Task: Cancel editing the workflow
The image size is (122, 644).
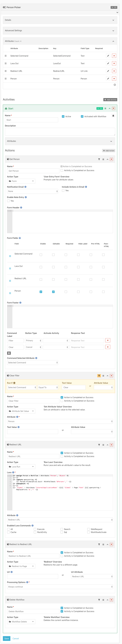Action: 15,639
